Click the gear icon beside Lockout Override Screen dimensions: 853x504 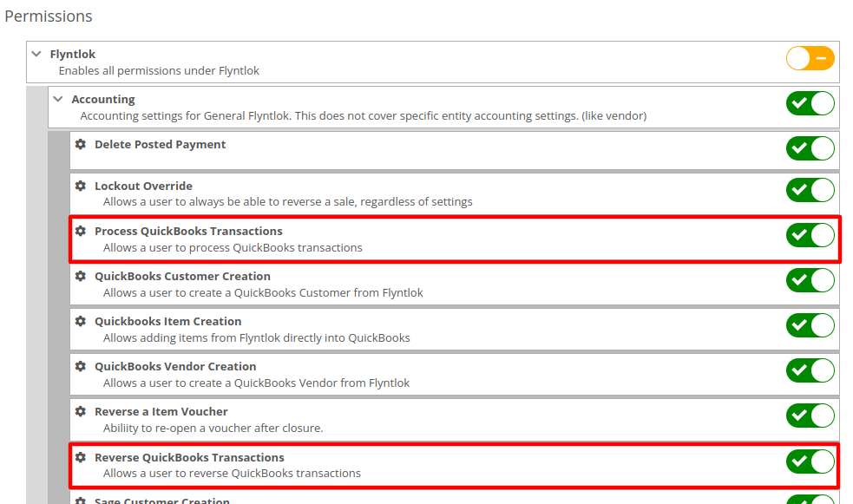[x=81, y=186]
